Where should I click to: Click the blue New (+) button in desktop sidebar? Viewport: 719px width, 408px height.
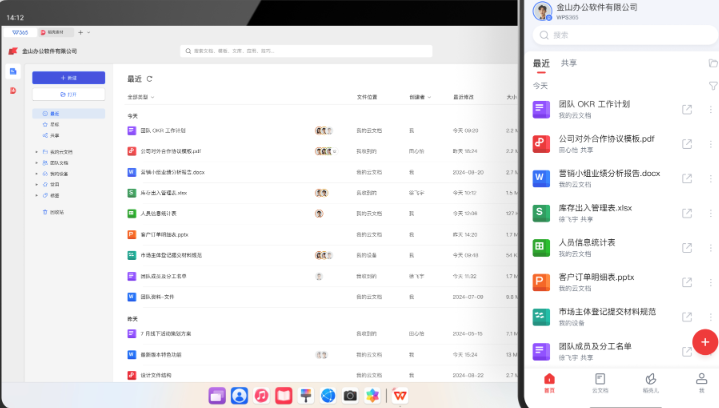(x=68, y=77)
